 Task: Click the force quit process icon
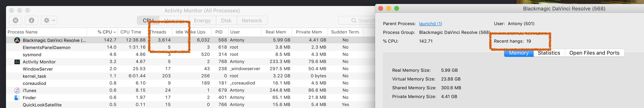[16, 20]
